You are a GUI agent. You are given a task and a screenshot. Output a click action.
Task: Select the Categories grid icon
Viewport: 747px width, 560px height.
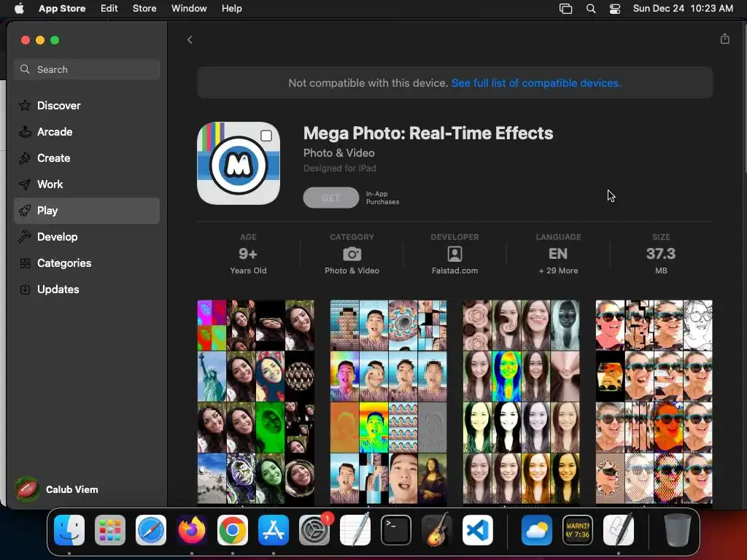(x=25, y=262)
